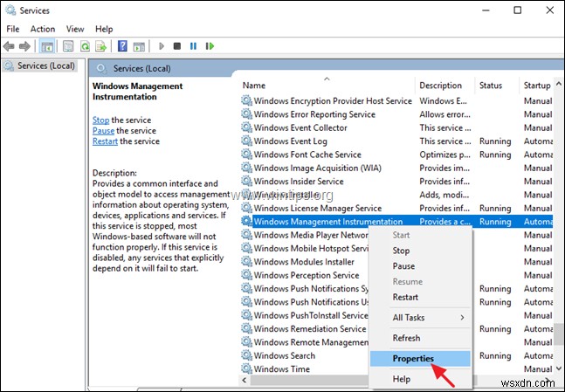Select the Windows Font Cache Service gear icon
Viewport: 565px width, 392px height.
pyautogui.click(x=246, y=155)
